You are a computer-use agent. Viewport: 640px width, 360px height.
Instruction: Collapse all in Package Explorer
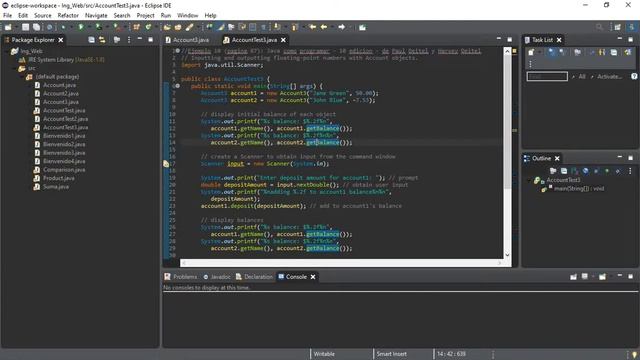pos(91,40)
